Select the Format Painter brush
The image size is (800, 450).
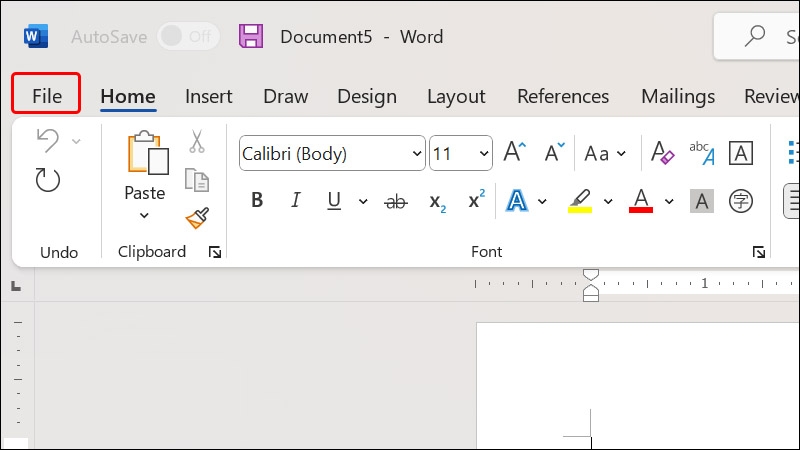tap(197, 218)
